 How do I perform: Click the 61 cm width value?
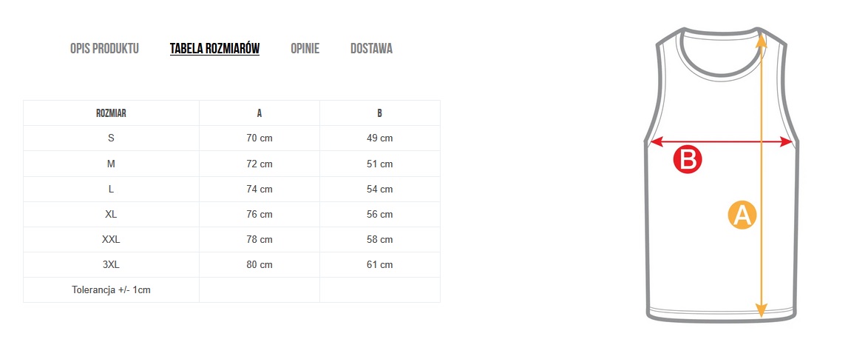pos(380,264)
